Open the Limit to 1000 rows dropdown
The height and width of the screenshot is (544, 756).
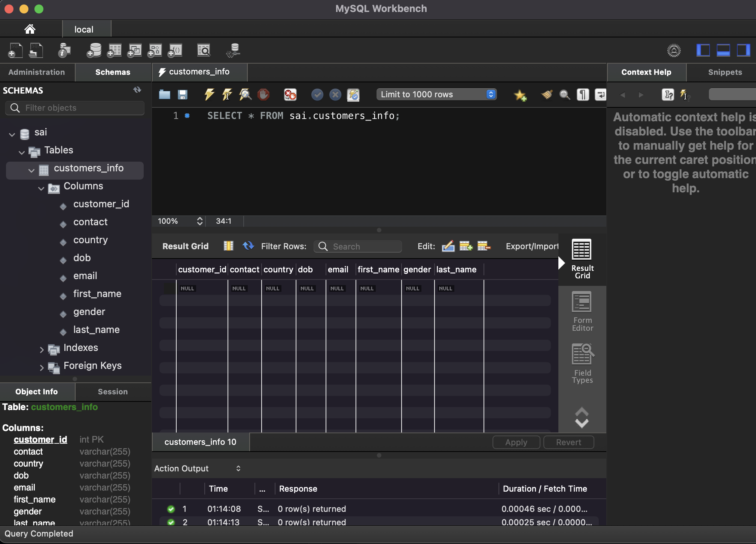pyautogui.click(x=436, y=94)
